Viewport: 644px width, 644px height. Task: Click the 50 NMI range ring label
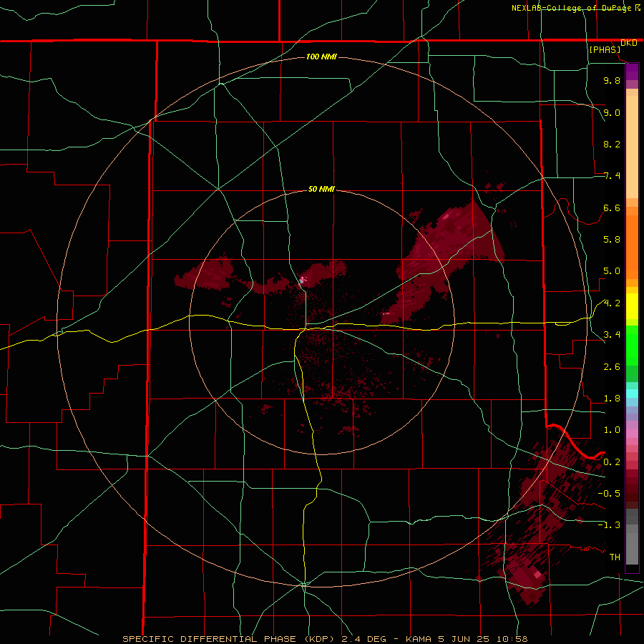pyautogui.click(x=321, y=189)
